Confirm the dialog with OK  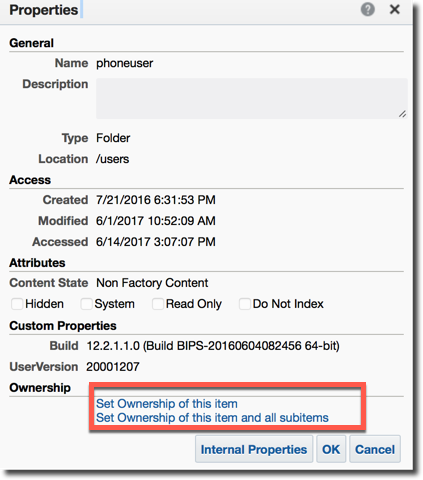click(331, 449)
